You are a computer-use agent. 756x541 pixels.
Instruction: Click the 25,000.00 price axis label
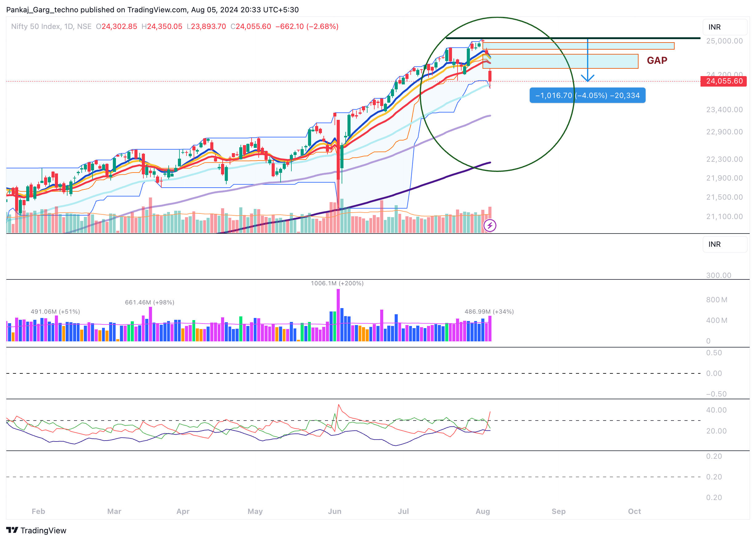tap(724, 41)
